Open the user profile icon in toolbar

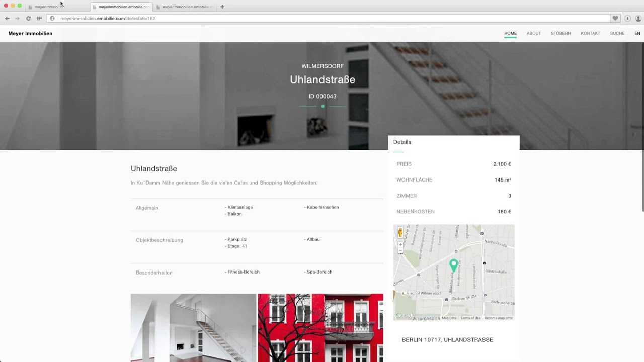pyautogui.click(x=638, y=18)
